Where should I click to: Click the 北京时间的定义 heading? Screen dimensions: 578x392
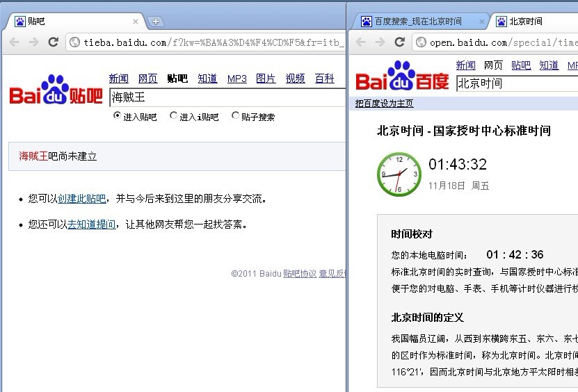point(427,318)
